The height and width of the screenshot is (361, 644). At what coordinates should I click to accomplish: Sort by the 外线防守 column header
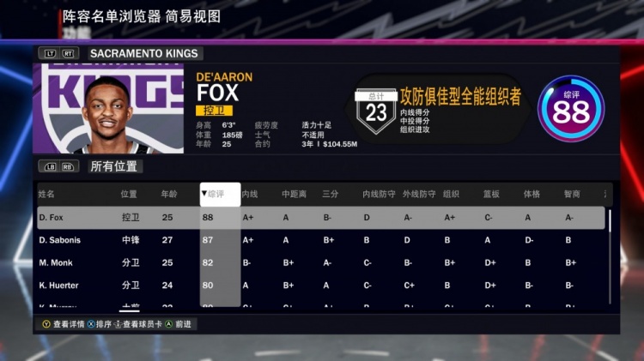(x=419, y=194)
